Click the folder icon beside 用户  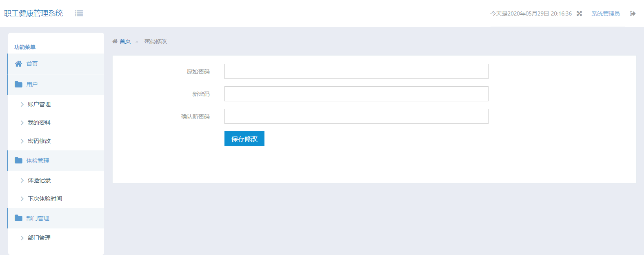[18, 84]
